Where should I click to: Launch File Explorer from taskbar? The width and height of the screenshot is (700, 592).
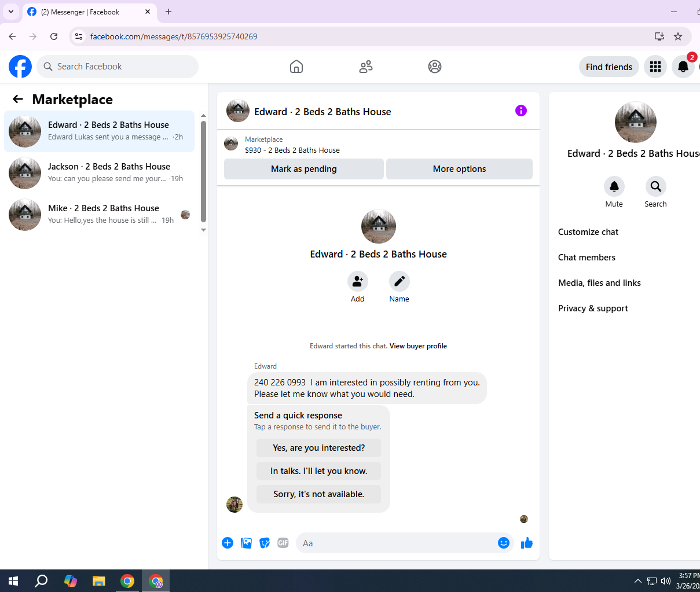coord(99,581)
